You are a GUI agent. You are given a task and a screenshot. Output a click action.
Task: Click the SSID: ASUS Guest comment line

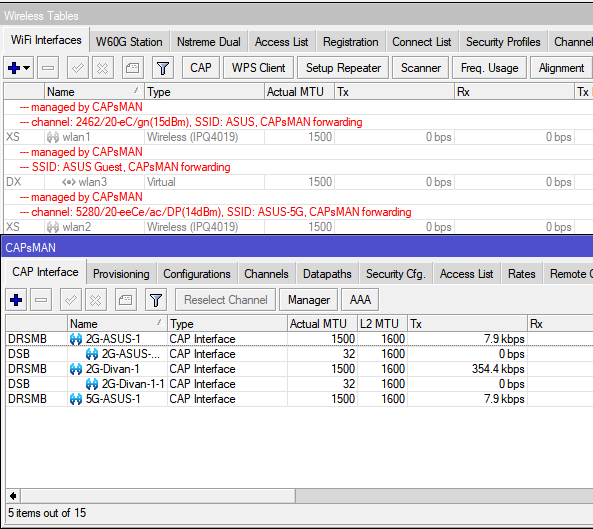(x=125, y=167)
